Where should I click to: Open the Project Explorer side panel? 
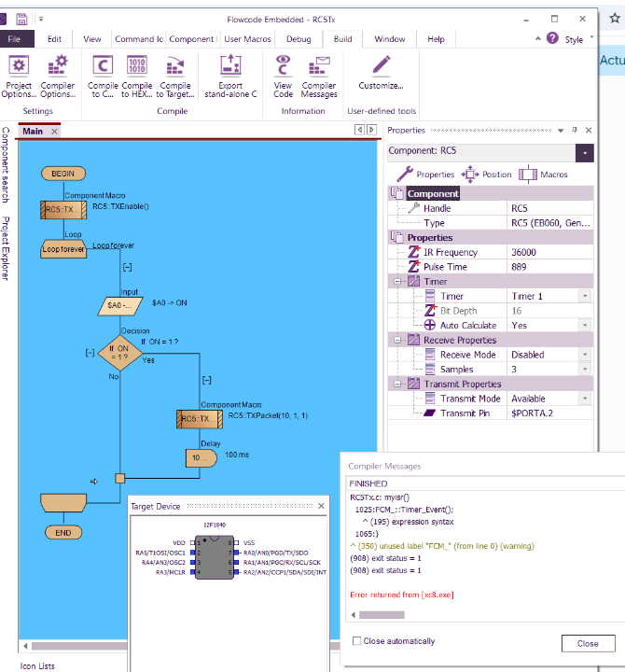coord(6,248)
